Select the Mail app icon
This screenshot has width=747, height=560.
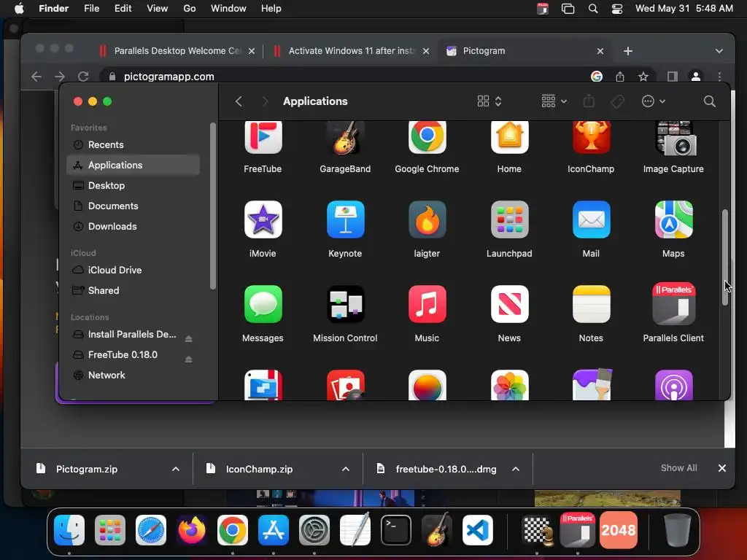pos(591,219)
